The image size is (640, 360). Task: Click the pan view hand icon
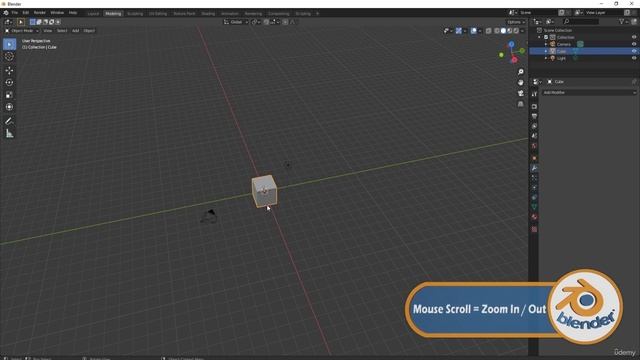(520, 82)
